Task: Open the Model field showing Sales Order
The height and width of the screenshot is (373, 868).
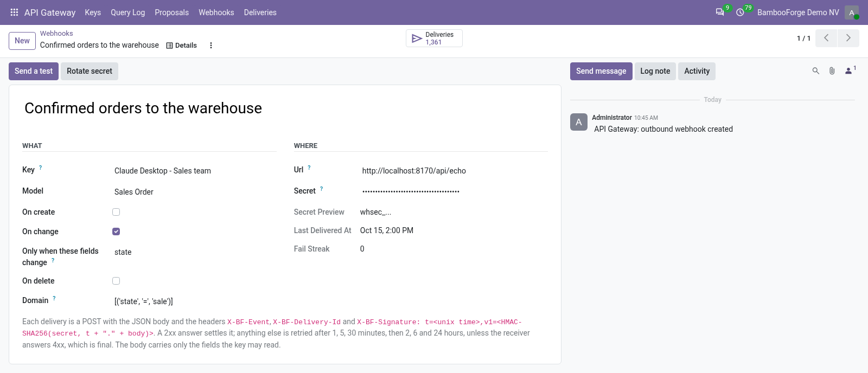Action: [195, 192]
